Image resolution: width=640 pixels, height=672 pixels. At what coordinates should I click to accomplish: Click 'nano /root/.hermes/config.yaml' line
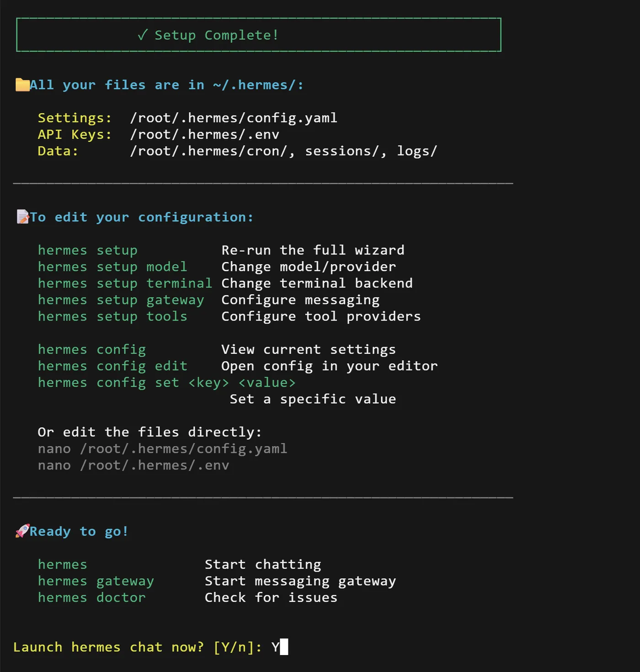(162, 449)
